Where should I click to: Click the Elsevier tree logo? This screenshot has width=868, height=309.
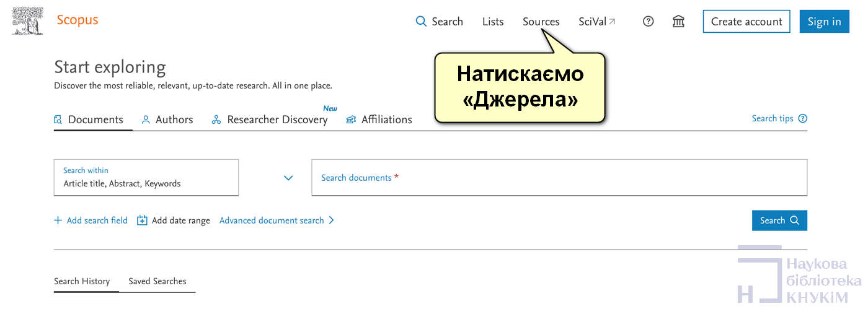pos(28,20)
